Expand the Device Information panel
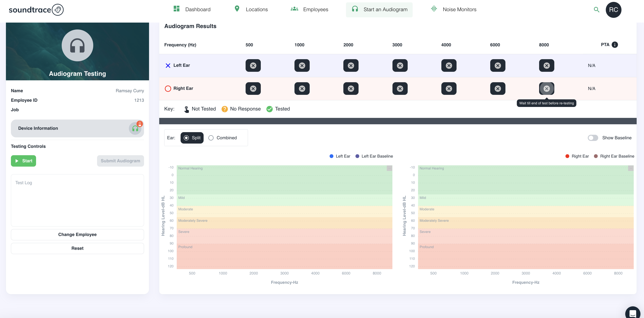The image size is (644, 318). pos(70,128)
